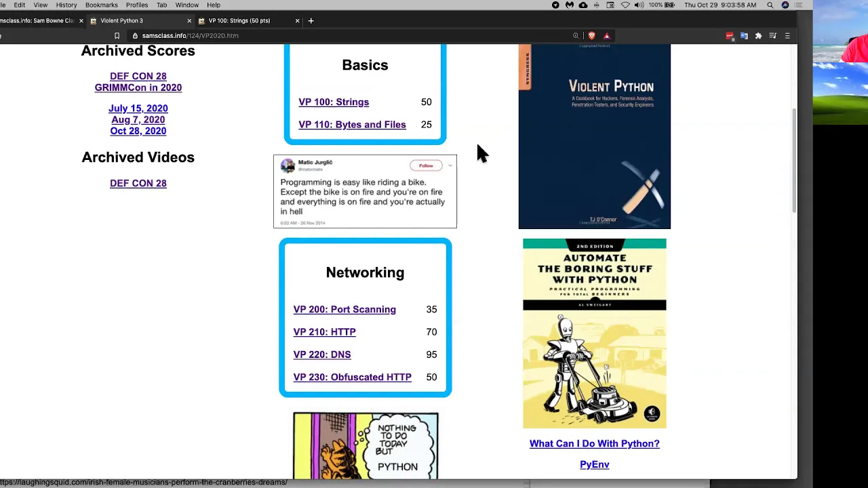Screen dimensions: 868x488
Task: Click the Archived Videos heading
Action: pos(138,157)
